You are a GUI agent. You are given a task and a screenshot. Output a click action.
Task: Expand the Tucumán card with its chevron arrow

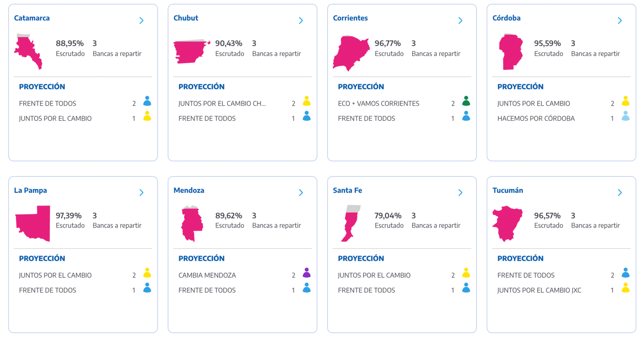[620, 193]
